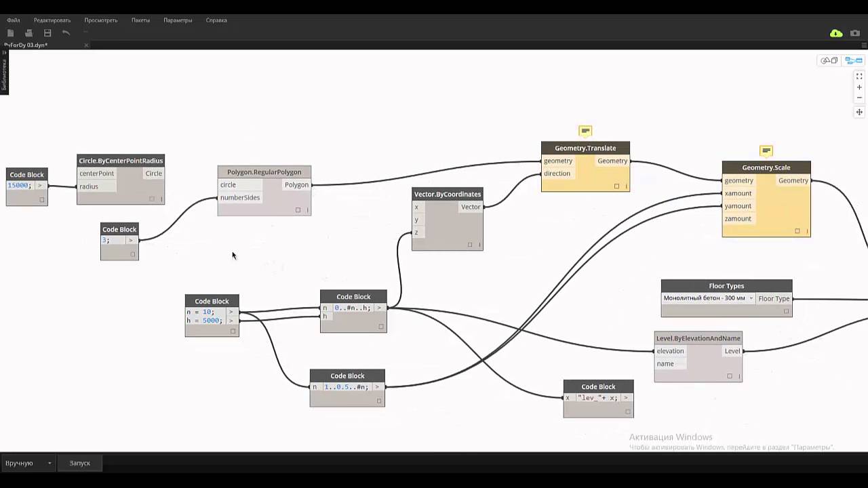Open Floor Types Монолитный бетон dropdown
This screenshot has height=488, width=868.
[709, 298]
